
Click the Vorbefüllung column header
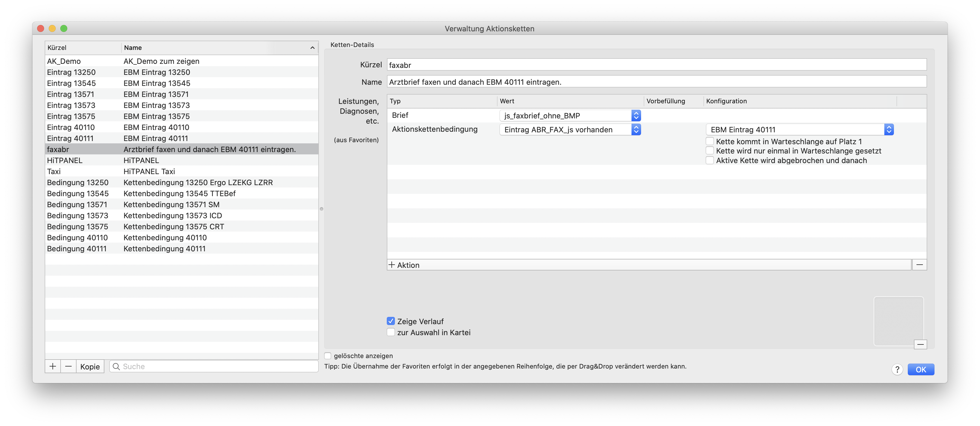pyautogui.click(x=674, y=101)
